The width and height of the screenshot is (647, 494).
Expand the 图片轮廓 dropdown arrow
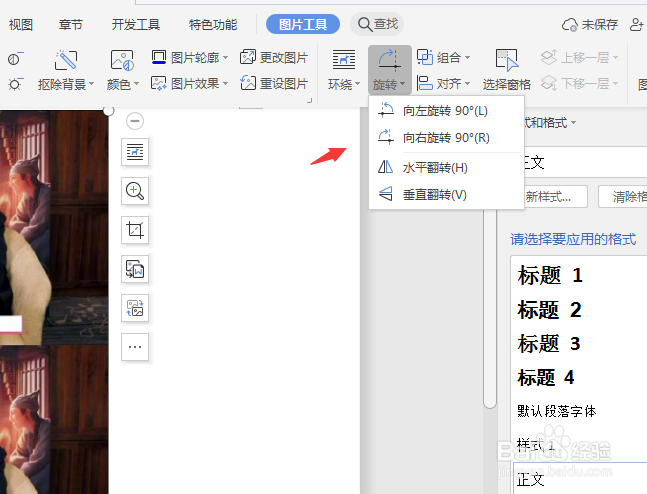tap(225, 57)
